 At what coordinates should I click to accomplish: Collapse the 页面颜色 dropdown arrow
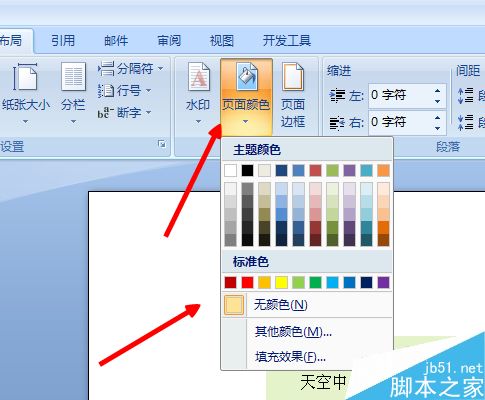point(246,122)
